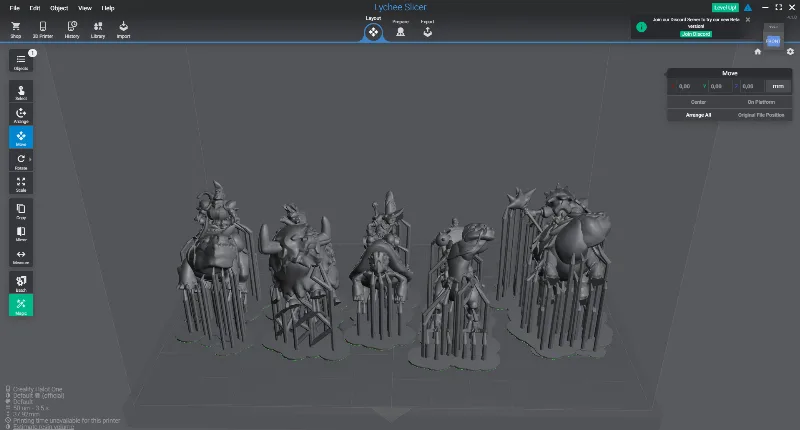Open the Edit menu
The image size is (800, 430).
coord(35,8)
